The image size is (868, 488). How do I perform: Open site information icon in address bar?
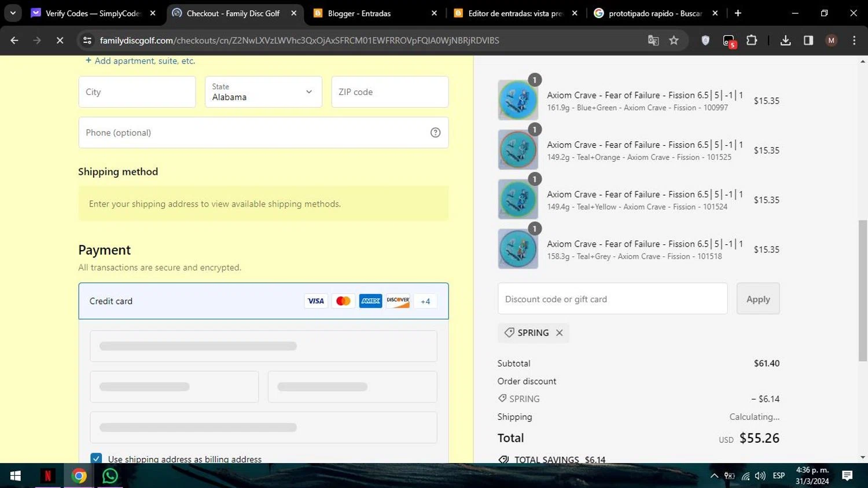(x=87, y=41)
